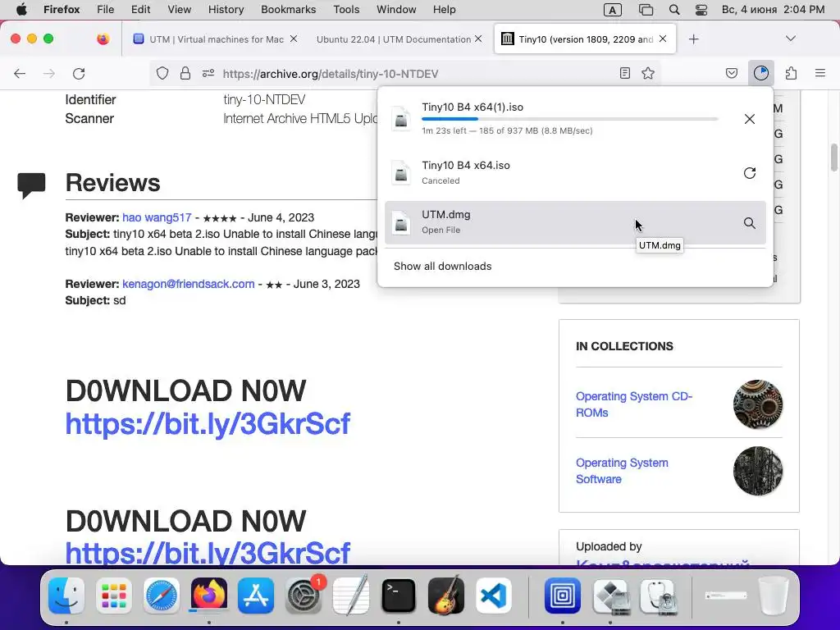Open UTM app from the Dock
The height and width of the screenshot is (630, 840).
[x=563, y=596]
